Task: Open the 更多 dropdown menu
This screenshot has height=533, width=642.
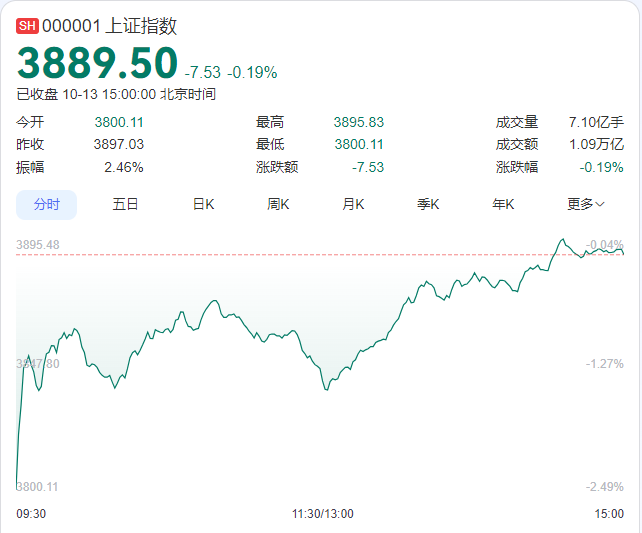Action: (x=585, y=204)
